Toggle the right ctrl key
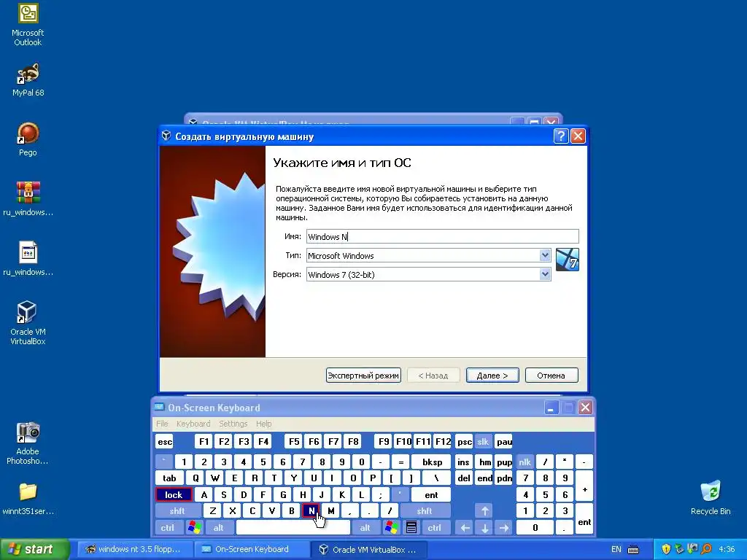Image resolution: width=747 pixels, height=560 pixels. click(434, 528)
